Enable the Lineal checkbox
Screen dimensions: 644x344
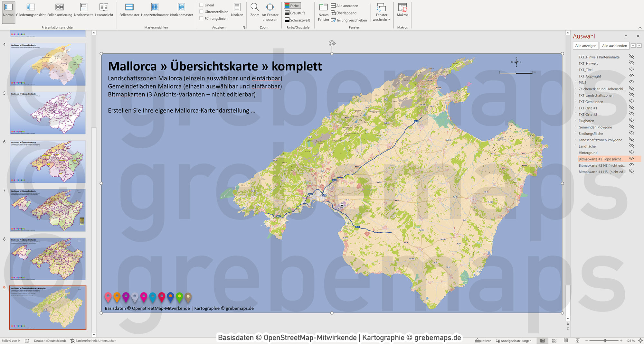click(201, 5)
